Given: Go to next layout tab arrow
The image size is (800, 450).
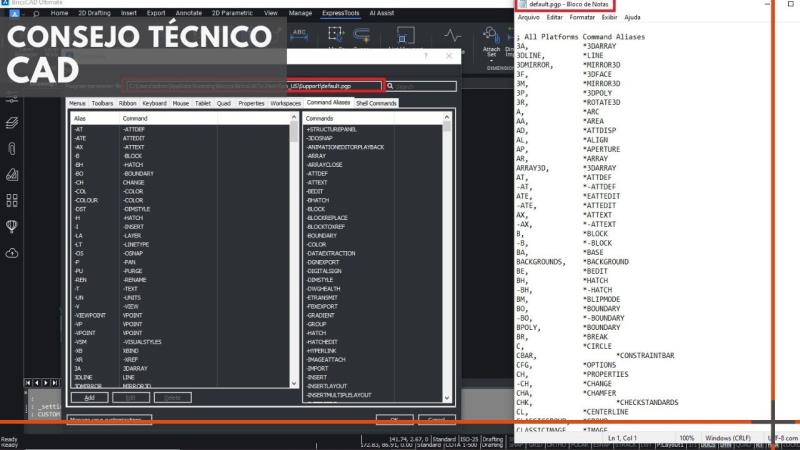Looking at the screenshot, I should (x=46, y=382).
